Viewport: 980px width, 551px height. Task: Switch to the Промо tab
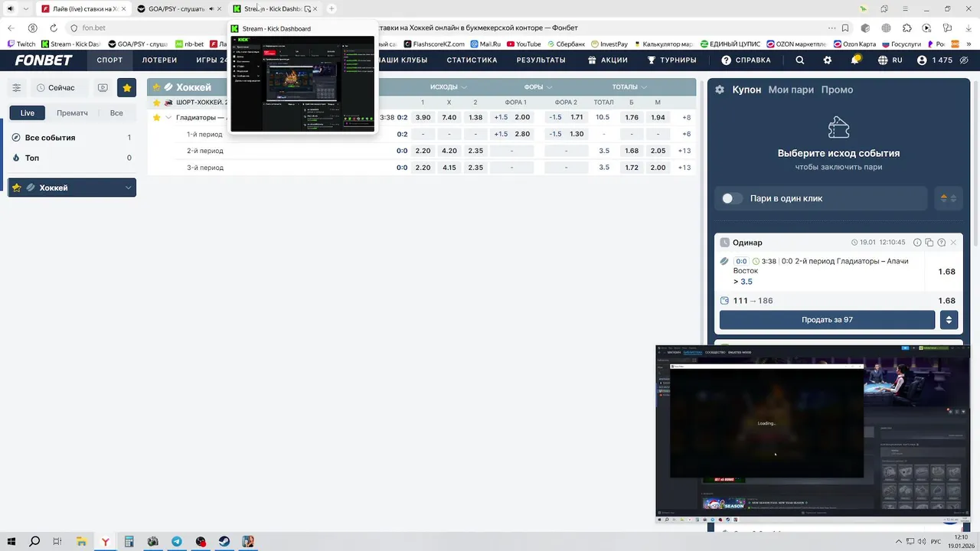coord(837,90)
